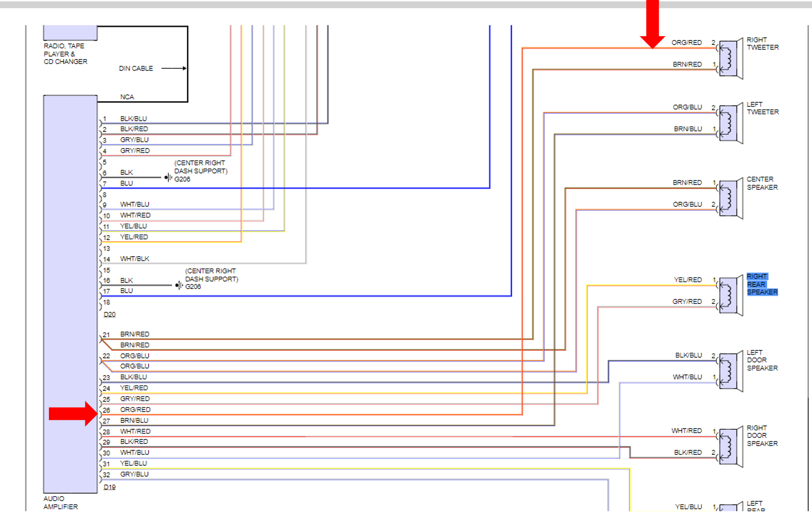Click BLK/RED label at Right Door Speaker
The image size is (812, 520).
[x=688, y=452]
